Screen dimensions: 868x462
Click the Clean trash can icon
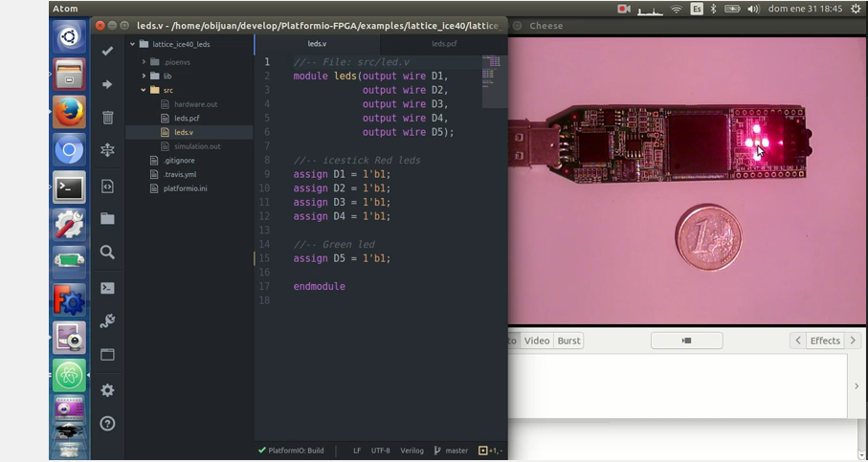[x=107, y=118]
